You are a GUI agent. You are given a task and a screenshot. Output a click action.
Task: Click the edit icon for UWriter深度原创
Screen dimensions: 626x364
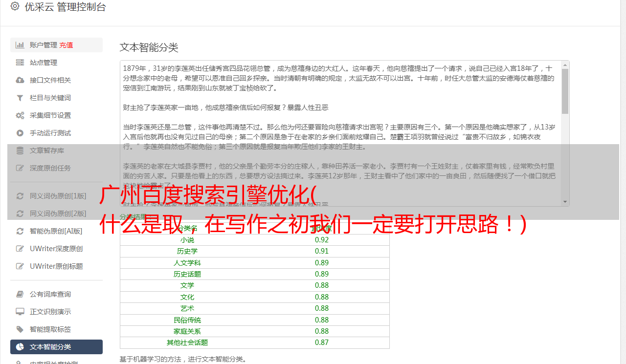pos(20,249)
